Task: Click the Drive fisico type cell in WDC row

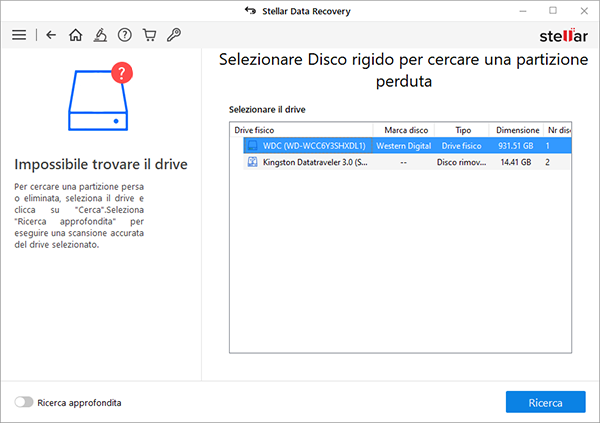Action: (x=461, y=146)
